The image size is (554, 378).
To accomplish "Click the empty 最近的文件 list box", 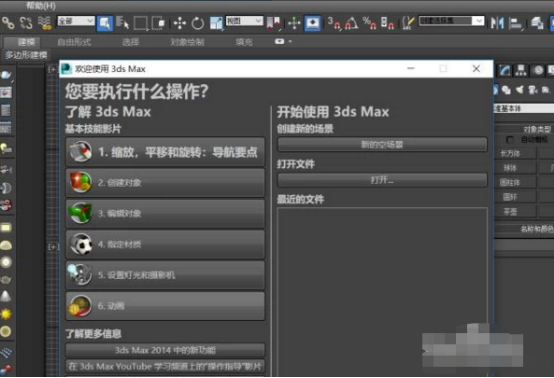I will pyautogui.click(x=382, y=292).
